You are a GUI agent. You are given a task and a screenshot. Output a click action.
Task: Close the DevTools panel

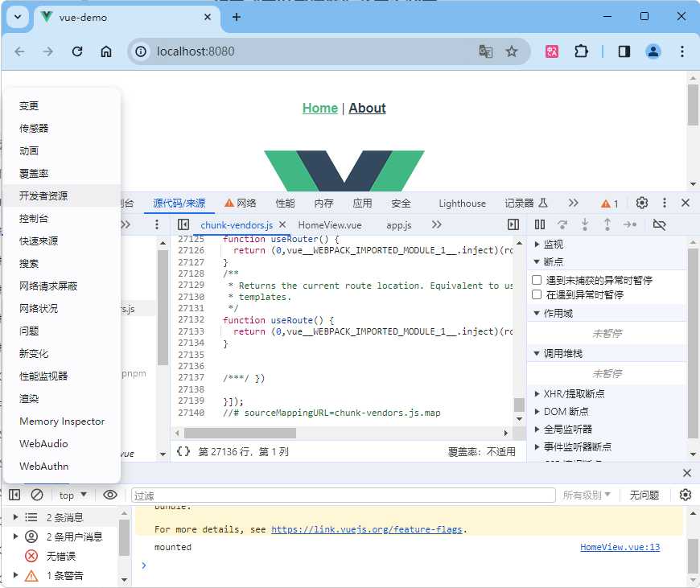pos(686,203)
